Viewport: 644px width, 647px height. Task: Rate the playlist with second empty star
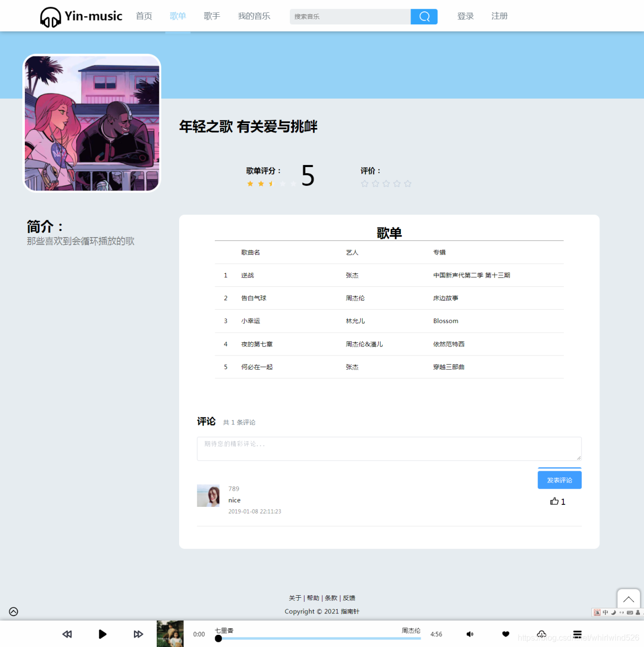(x=376, y=183)
